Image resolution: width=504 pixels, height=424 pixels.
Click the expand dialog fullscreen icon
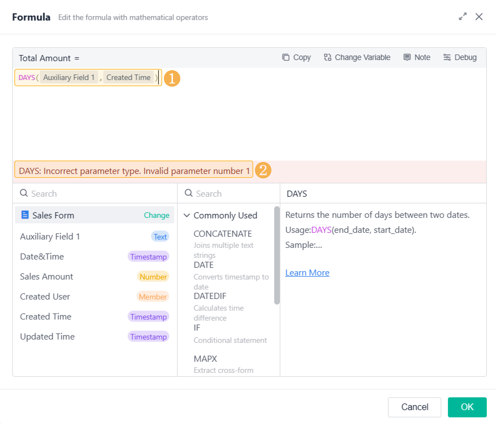463,17
